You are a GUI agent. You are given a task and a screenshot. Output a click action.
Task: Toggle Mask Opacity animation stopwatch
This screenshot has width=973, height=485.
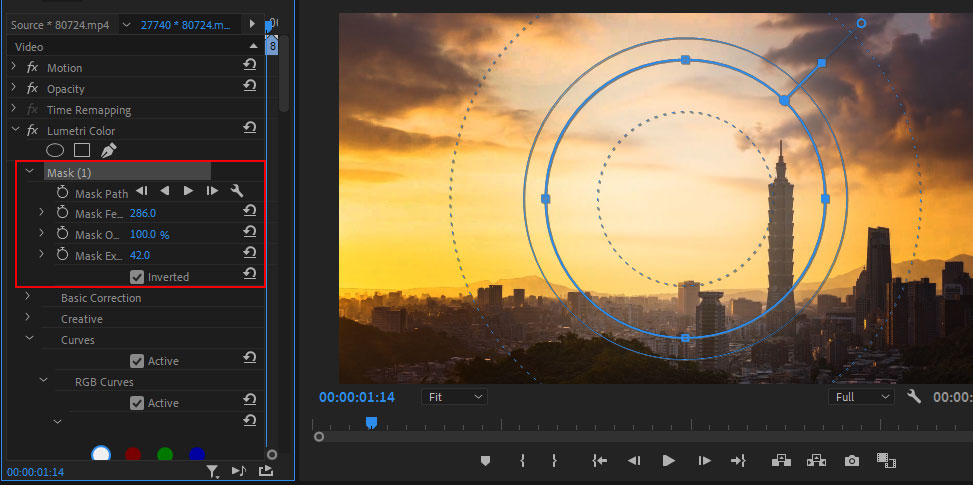[x=62, y=234]
